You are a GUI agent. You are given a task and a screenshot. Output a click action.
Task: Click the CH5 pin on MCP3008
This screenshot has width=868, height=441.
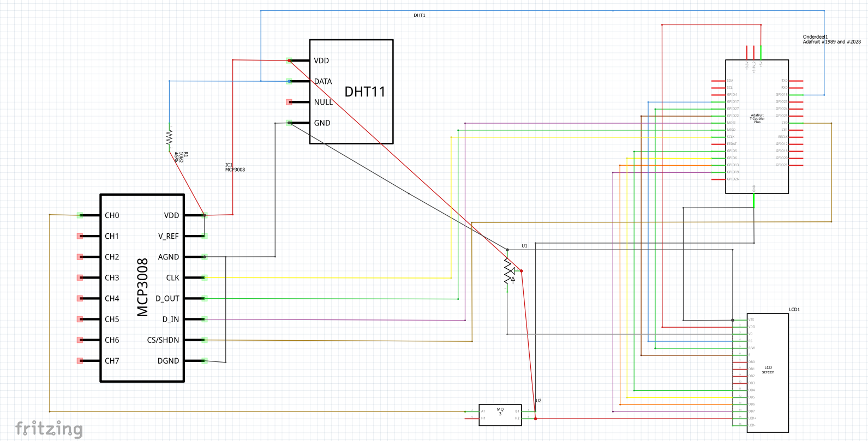click(x=112, y=319)
